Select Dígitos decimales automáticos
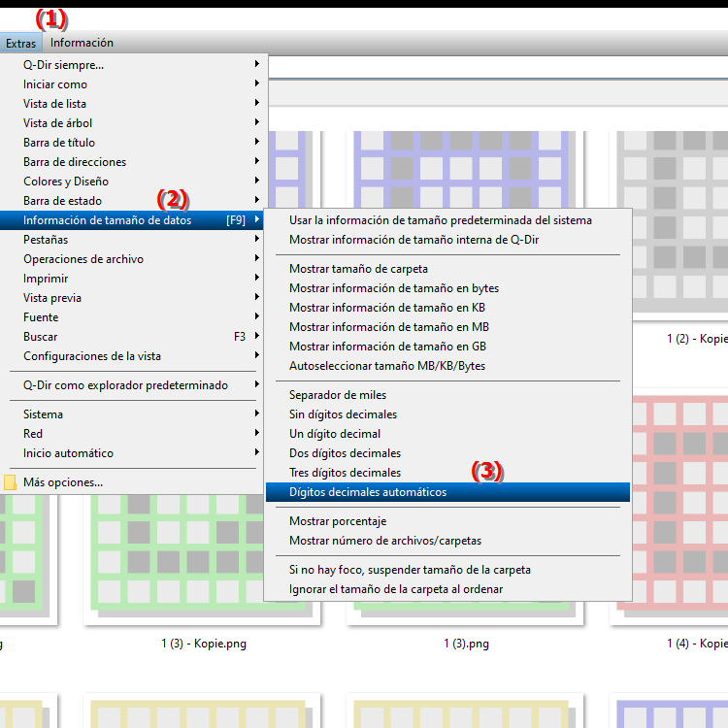 (x=448, y=492)
